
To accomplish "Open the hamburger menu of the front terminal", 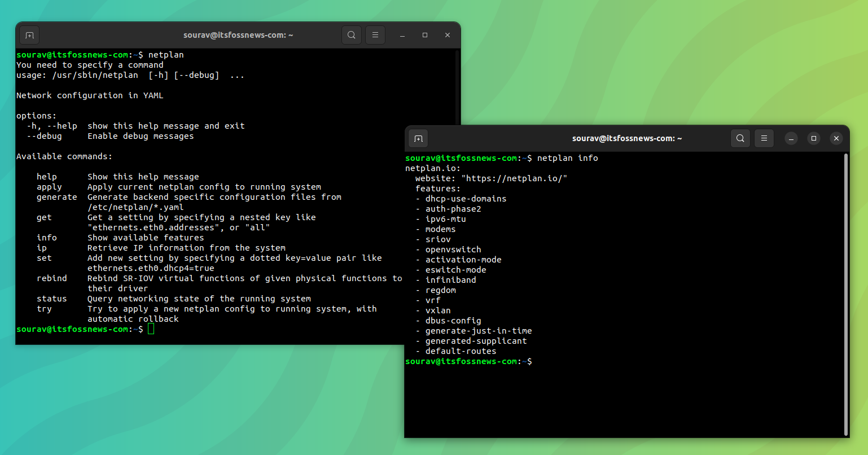I will pyautogui.click(x=764, y=138).
